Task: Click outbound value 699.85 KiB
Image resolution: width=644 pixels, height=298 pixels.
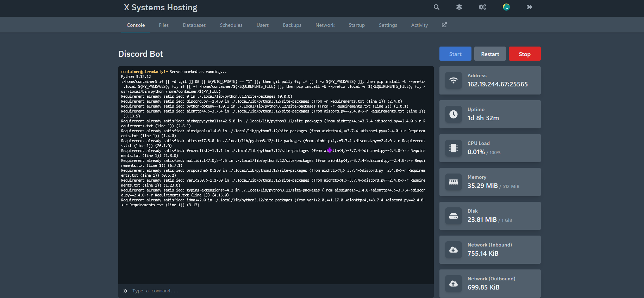Action: coord(483,287)
